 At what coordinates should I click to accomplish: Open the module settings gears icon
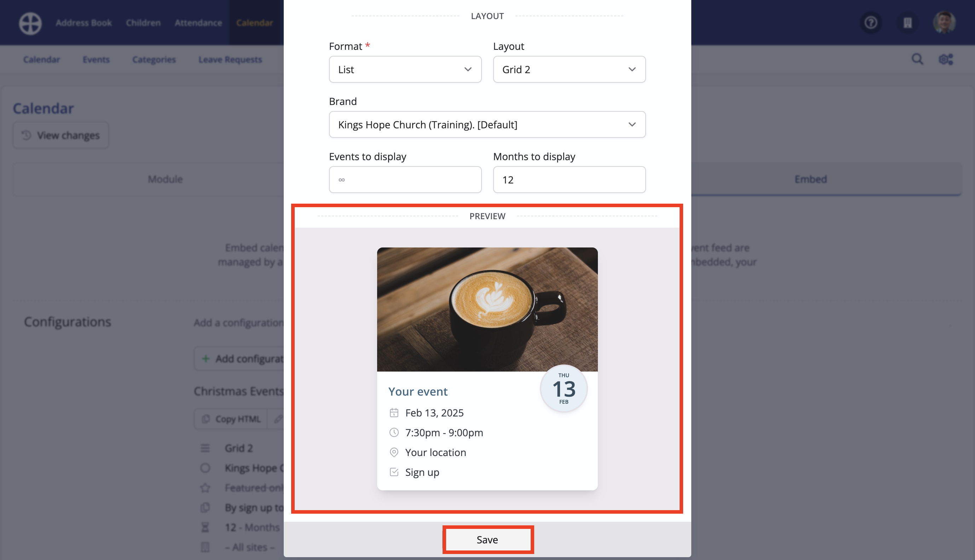point(946,59)
